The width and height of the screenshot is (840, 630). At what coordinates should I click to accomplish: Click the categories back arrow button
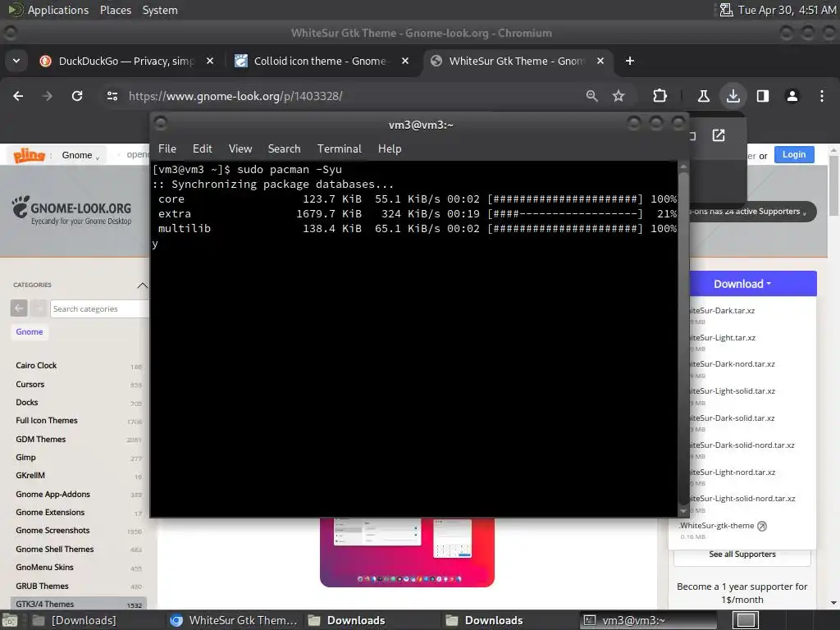click(x=19, y=308)
